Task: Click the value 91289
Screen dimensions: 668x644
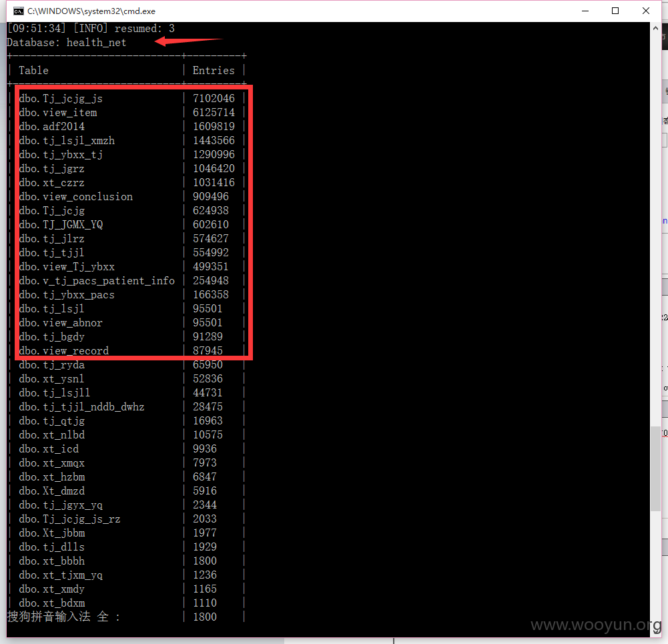Action: [208, 337]
